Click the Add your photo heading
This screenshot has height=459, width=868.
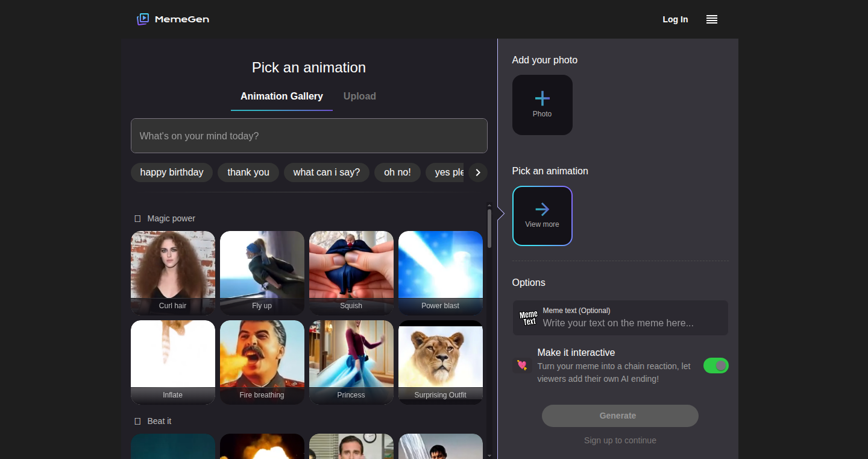pyautogui.click(x=545, y=60)
